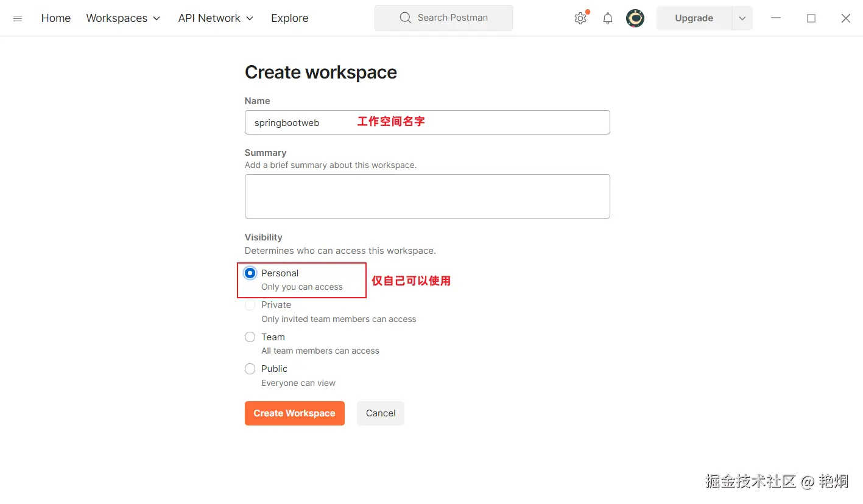863x504 pixels.
Task: Select the Personal visibility option
Action: 250,273
